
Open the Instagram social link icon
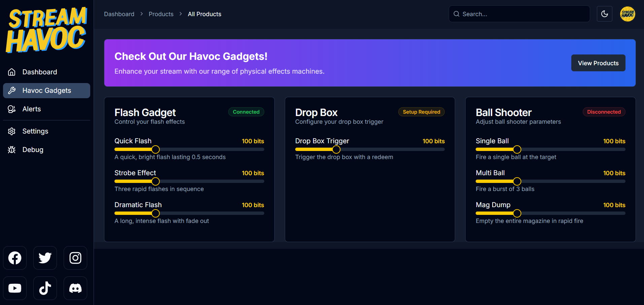tap(75, 258)
